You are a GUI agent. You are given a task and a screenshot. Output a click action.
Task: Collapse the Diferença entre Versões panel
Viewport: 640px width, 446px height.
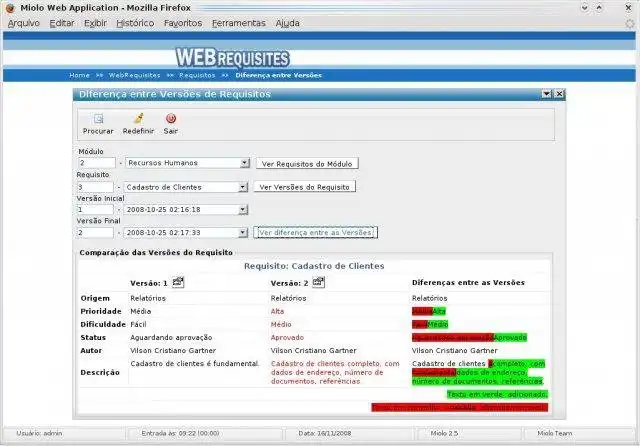(547, 94)
